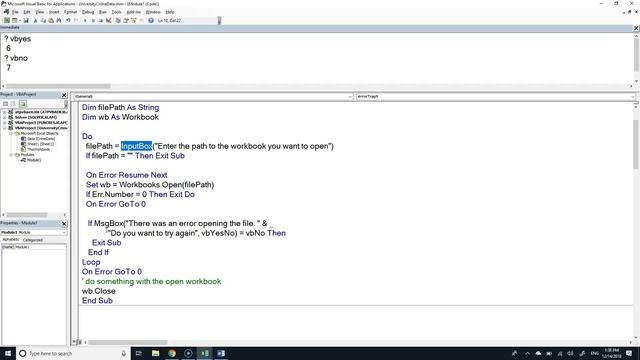Close the Properties panel
The height and width of the screenshot is (360, 640).
tap(64, 224)
